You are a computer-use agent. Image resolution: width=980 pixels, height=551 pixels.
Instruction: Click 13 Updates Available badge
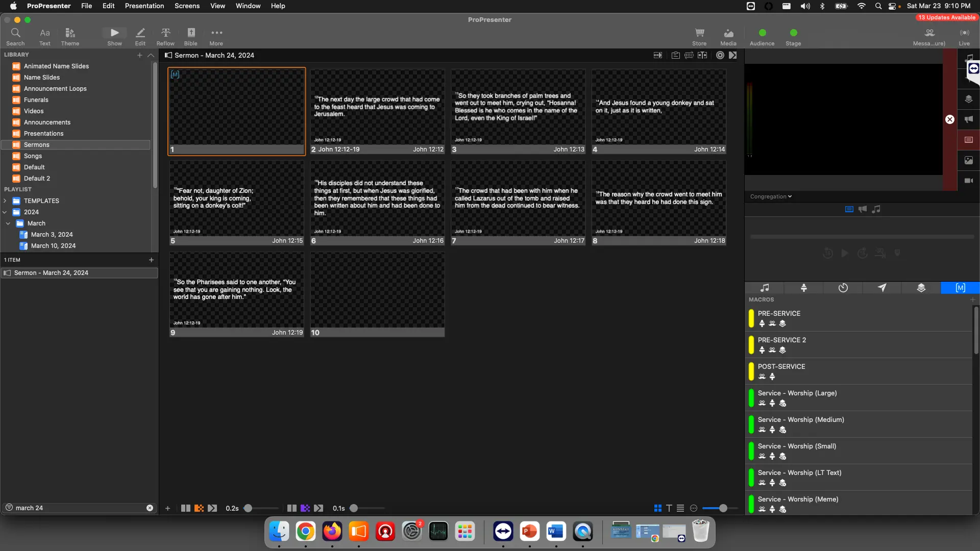946,17
